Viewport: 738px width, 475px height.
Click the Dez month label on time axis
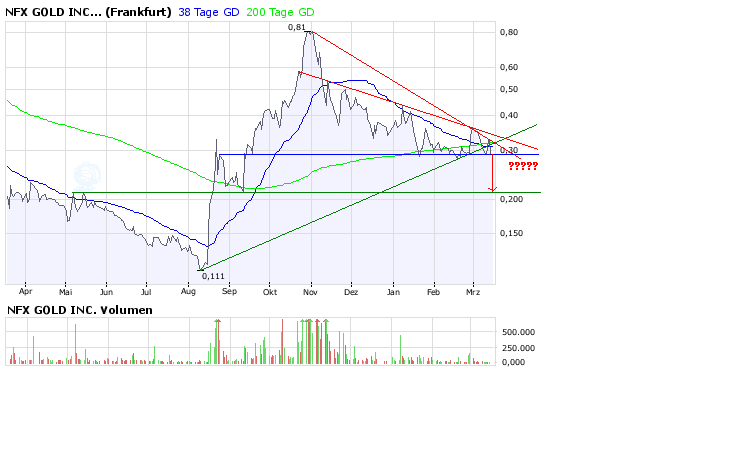click(x=351, y=292)
